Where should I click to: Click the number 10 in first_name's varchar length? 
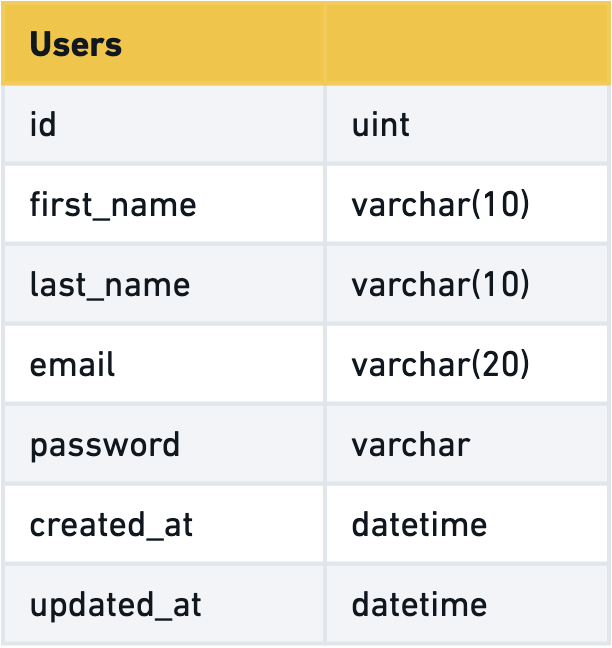click(x=497, y=205)
